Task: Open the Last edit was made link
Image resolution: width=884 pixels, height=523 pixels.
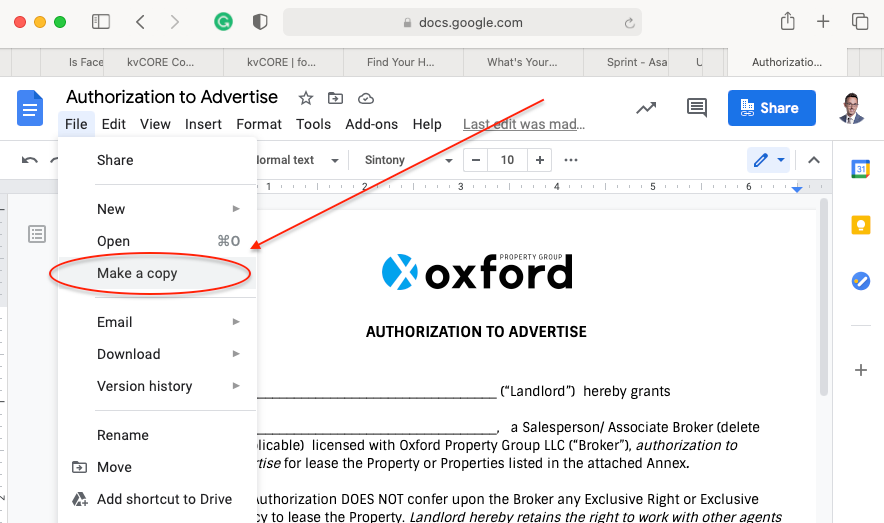Action: [524, 124]
